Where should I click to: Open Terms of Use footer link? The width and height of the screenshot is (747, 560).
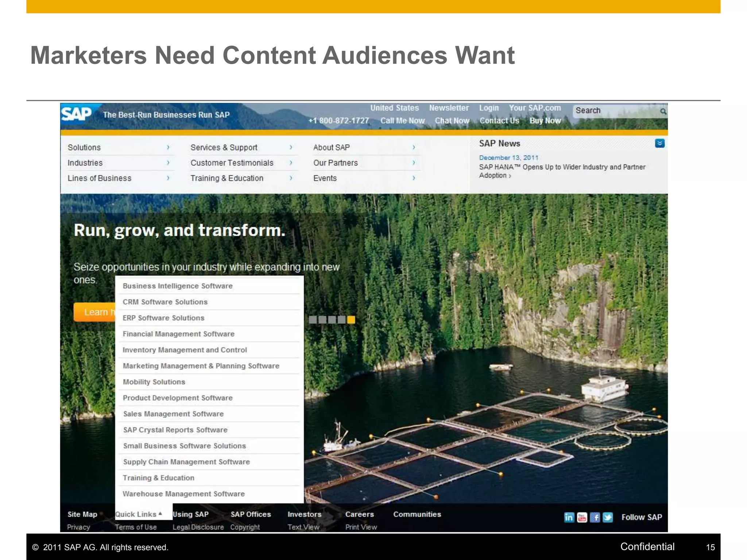click(136, 527)
